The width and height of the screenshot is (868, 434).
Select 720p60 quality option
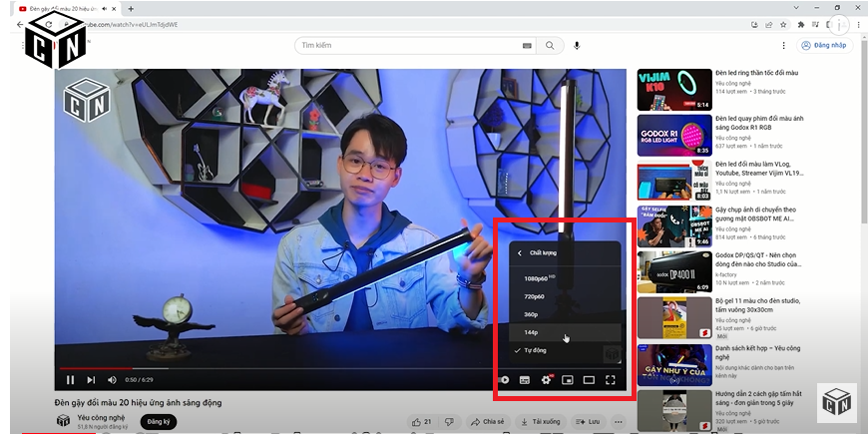[565, 296]
